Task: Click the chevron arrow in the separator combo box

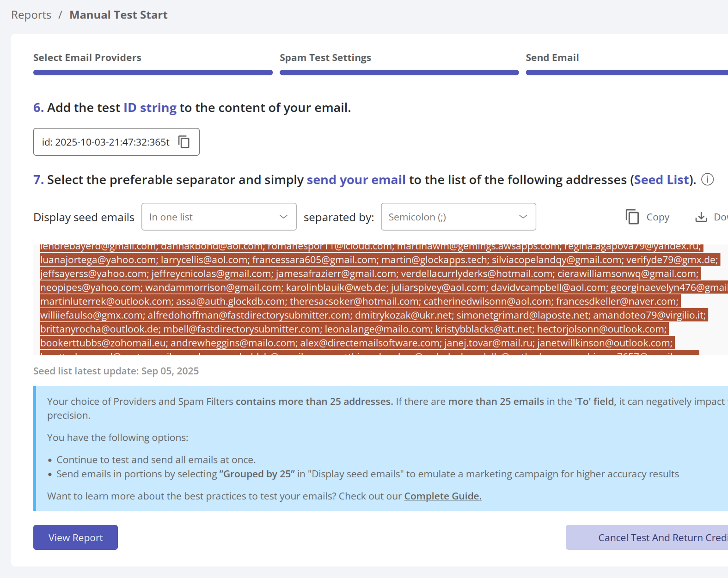Action: (523, 217)
